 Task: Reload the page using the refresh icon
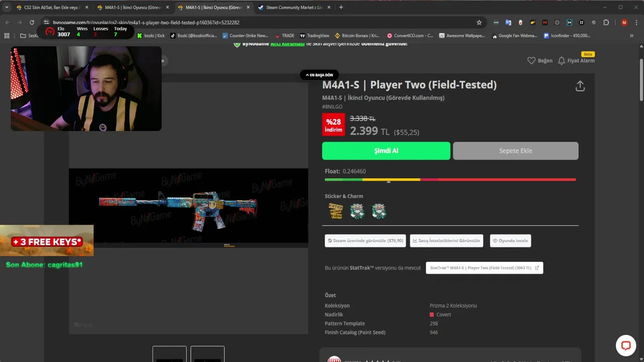pyautogui.click(x=32, y=23)
